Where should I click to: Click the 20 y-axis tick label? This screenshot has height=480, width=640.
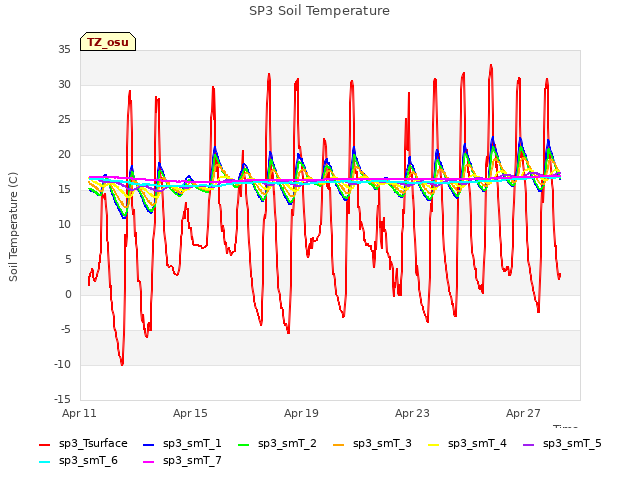[64, 155]
